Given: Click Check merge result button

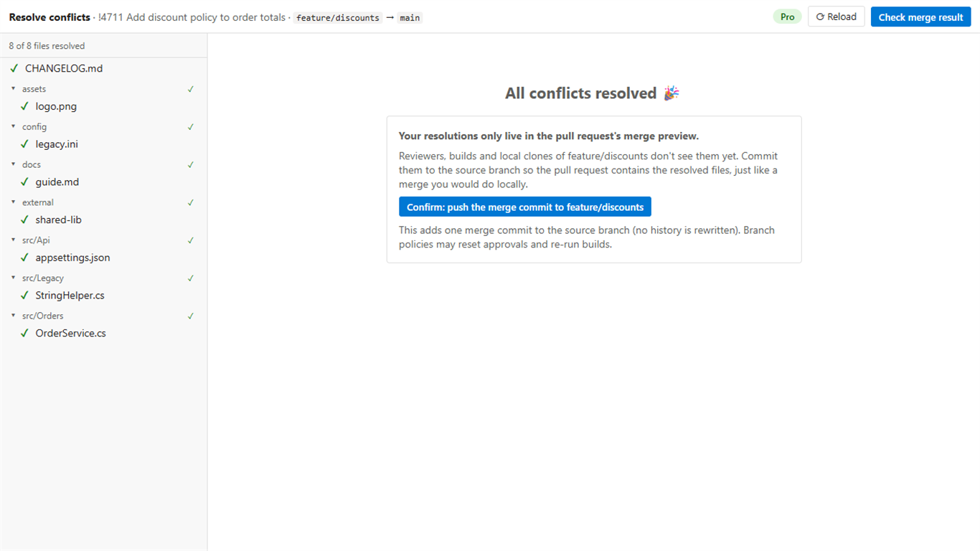Looking at the screenshot, I should tap(920, 17).
